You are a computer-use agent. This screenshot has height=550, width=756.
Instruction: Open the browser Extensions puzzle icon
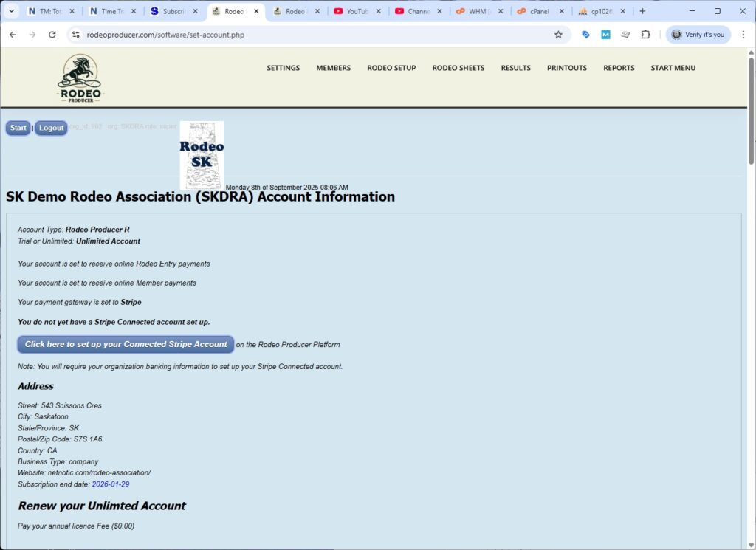click(x=645, y=35)
